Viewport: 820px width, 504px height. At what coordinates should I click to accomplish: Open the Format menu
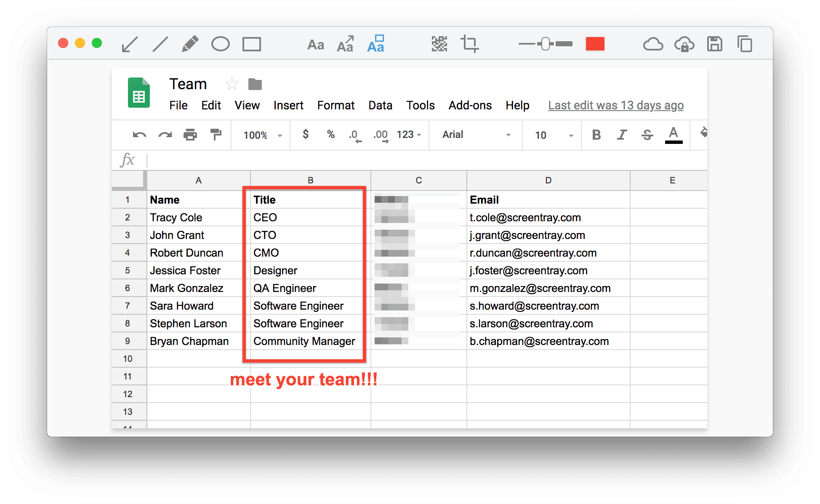click(335, 105)
